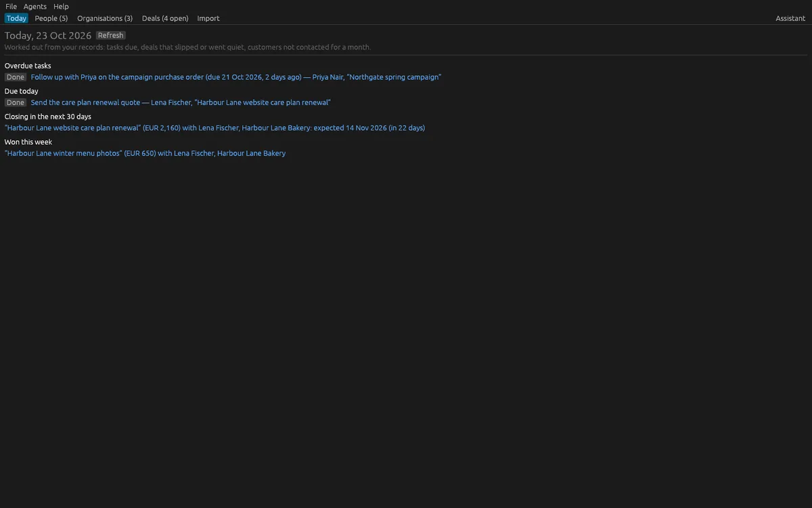Go to the Organisations (3) tab
The image size is (812, 508).
(105, 18)
